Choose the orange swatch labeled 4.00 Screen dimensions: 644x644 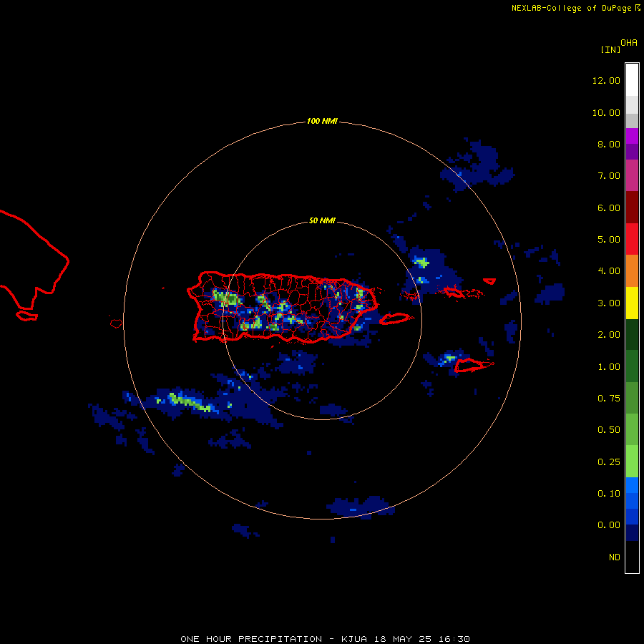[x=632, y=271]
